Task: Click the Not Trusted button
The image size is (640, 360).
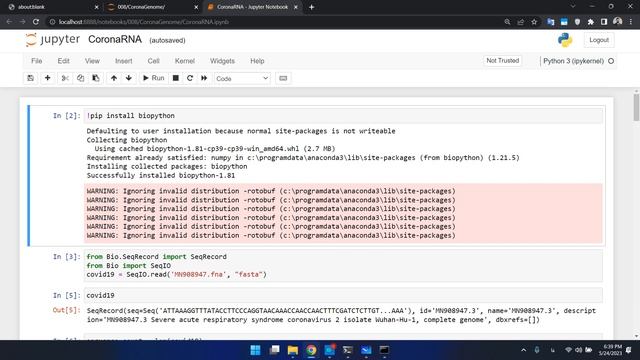Action: pos(502,60)
